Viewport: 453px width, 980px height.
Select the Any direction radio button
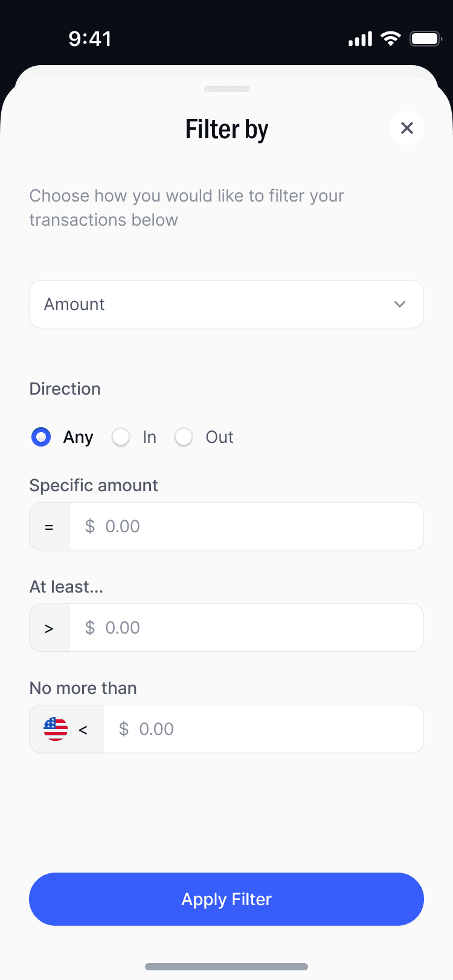41,437
